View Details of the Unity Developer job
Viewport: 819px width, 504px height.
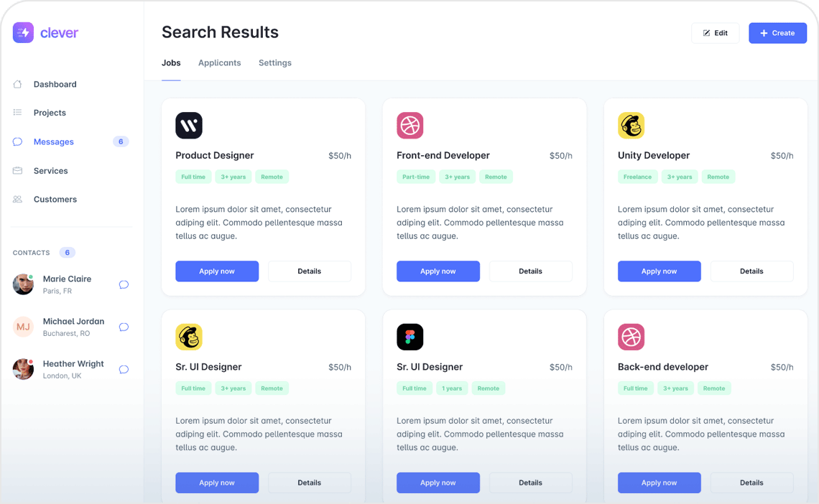[x=751, y=271]
